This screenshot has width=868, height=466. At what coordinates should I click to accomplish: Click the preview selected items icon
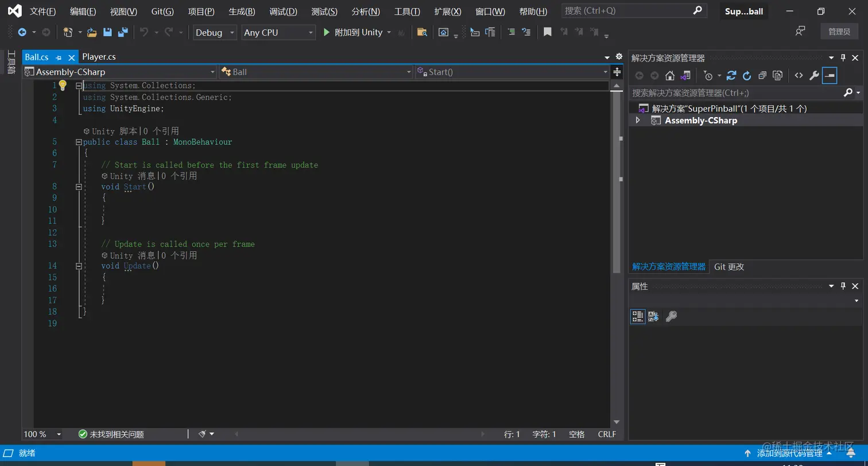[830, 75]
